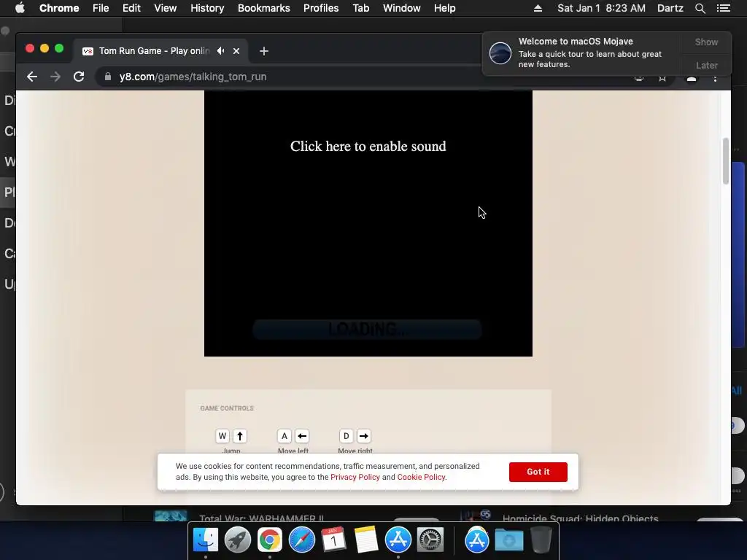Open the Profiles menu
Image resolution: width=747 pixels, height=560 pixels.
[x=321, y=8]
